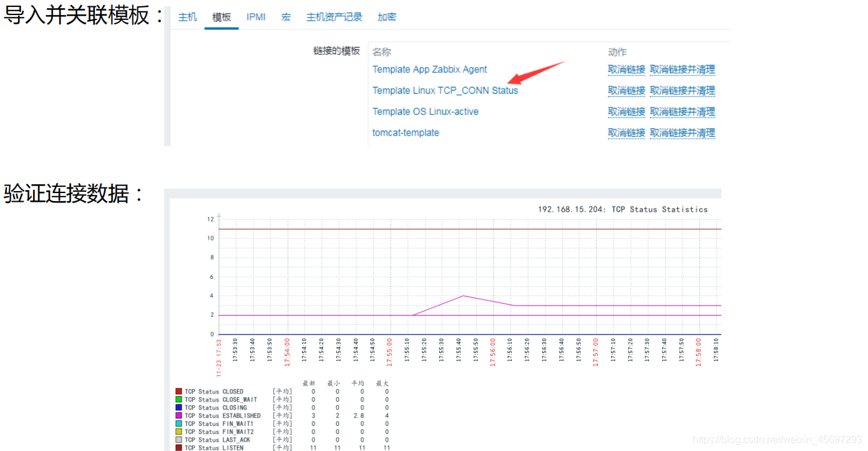Click the 最大 legend column header
The image size is (868, 451).
click(383, 384)
